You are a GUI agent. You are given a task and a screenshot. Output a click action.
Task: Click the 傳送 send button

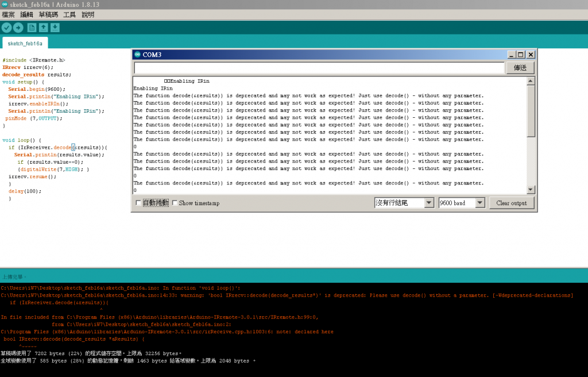(x=520, y=68)
